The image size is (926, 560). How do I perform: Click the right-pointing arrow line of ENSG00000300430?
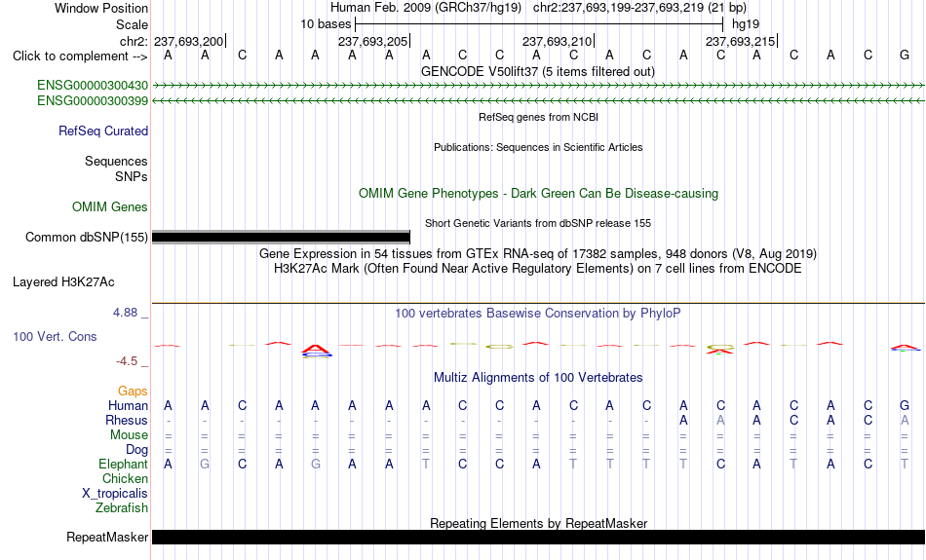point(538,86)
